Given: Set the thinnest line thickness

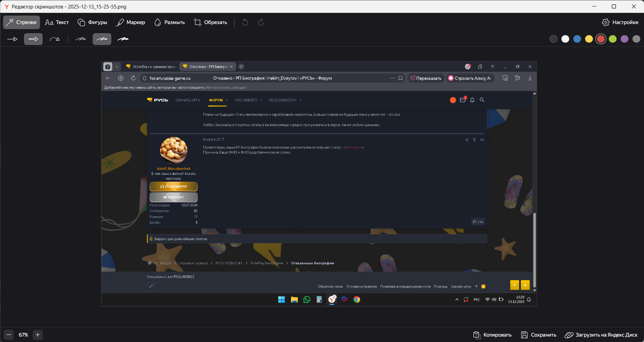Looking at the screenshot, I should [81, 39].
